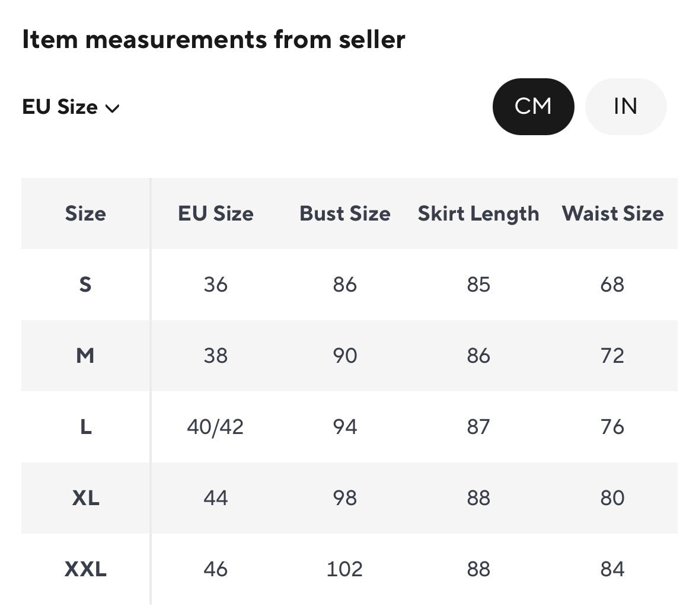
Task: Click the Bust Size column header
Action: tap(345, 213)
